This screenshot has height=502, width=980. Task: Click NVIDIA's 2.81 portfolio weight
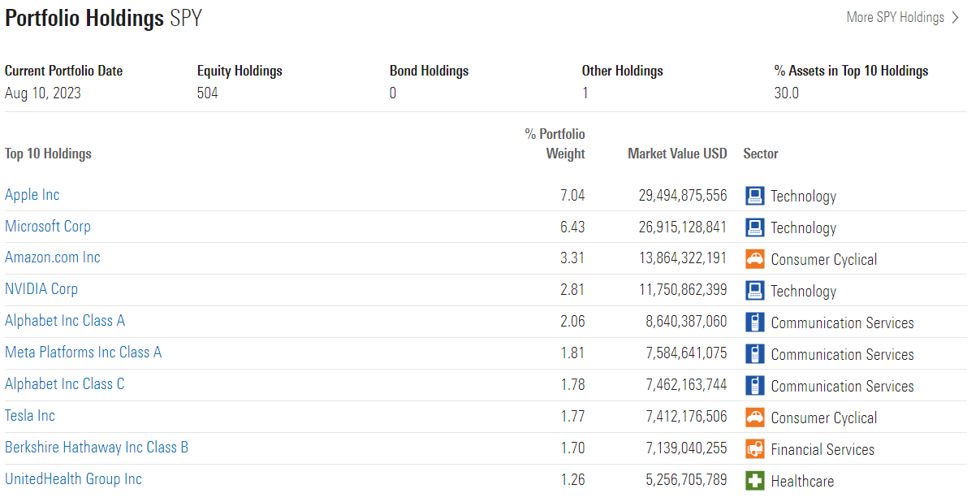[x=572, y=289]
